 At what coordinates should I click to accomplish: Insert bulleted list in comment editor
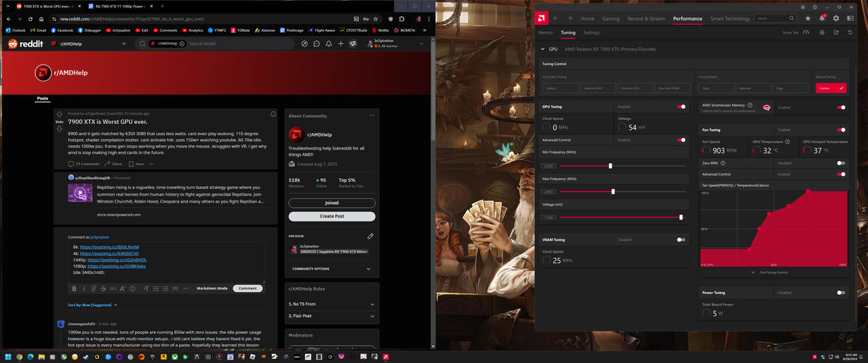(156, 289)
